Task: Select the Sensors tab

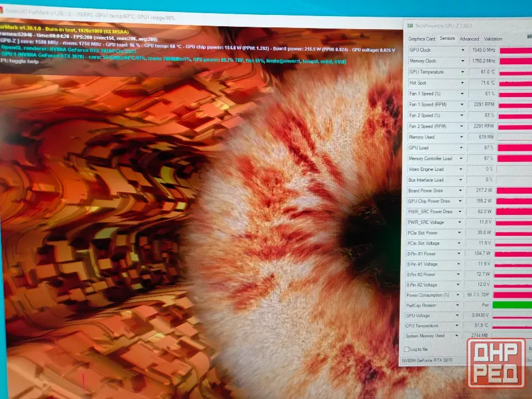Action: point(447,38)
